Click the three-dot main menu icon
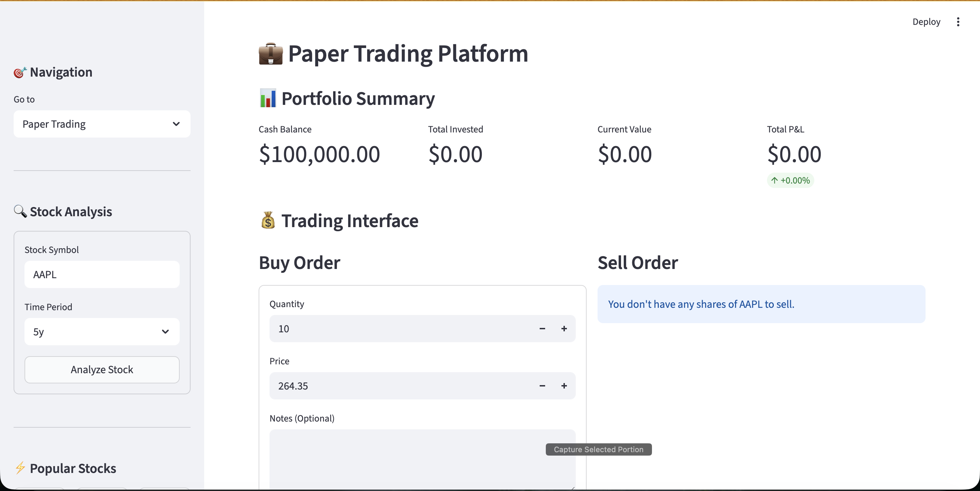 click(958, 22)
